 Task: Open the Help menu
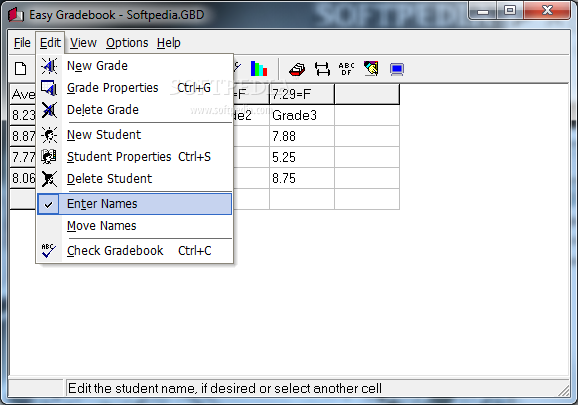pos(169,43)
